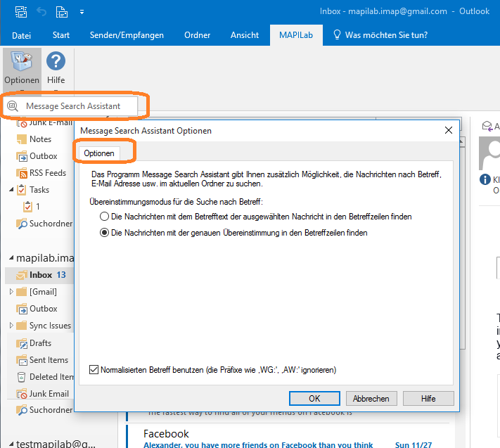This screenshot has width=500, height=448.
Task: Expand the [Gmail] folder
Action: coord(11,291)
